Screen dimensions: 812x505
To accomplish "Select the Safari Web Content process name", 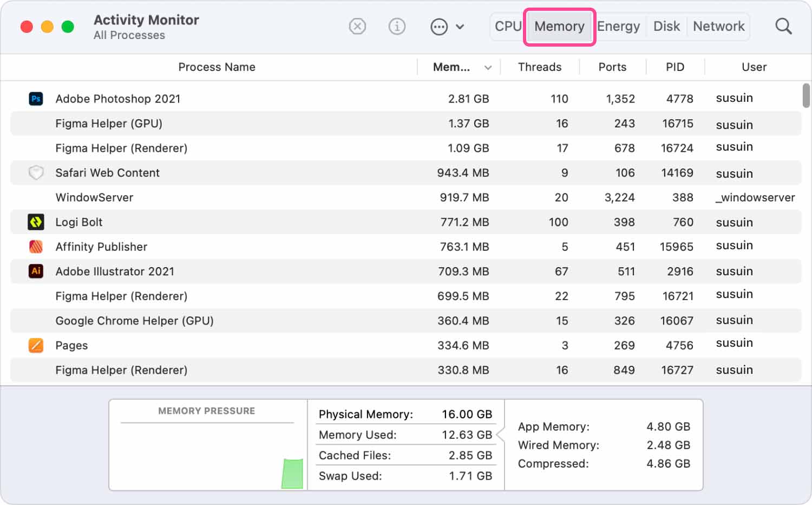I will pos(107,173).
